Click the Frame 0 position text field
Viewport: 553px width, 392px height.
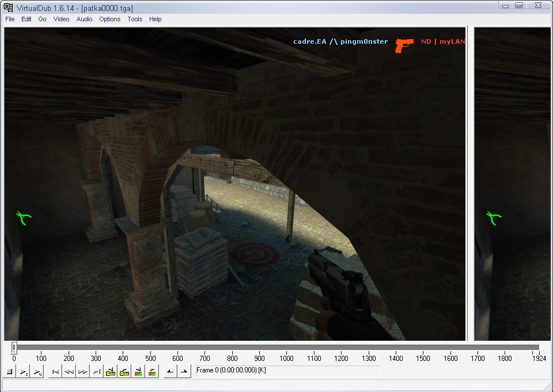point(288,371)
